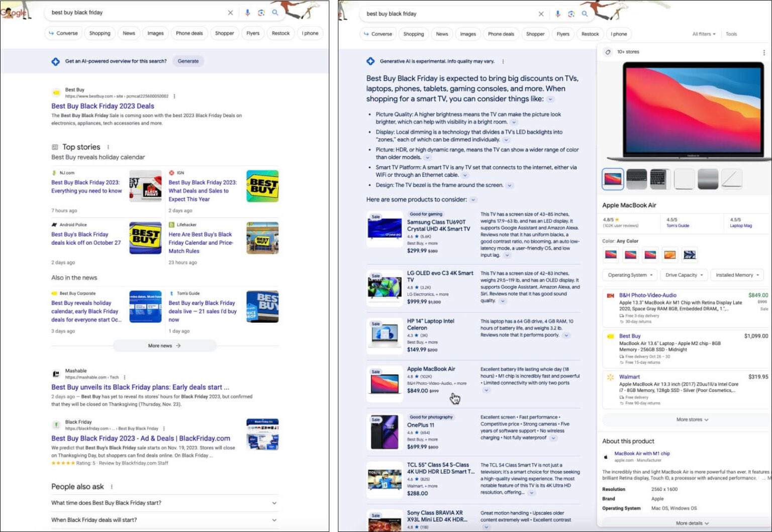This screenshot has height=532, width=772.
Task: Open the three-dot menu beside the Mashable result URL
Action: point(125,377)
